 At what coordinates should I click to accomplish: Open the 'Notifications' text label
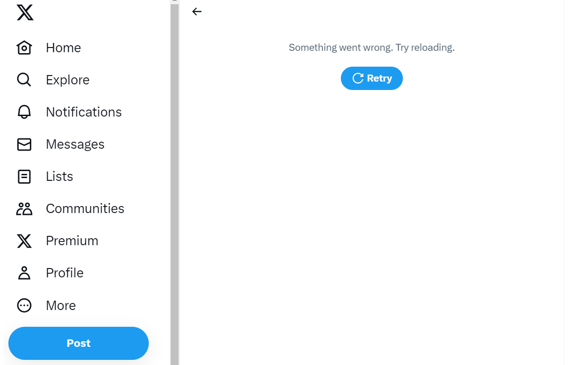(84, 112)
